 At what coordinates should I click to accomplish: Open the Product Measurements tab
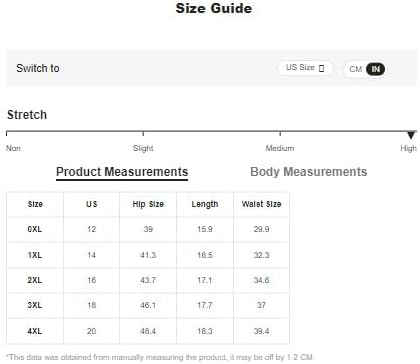tap(122, 172)
